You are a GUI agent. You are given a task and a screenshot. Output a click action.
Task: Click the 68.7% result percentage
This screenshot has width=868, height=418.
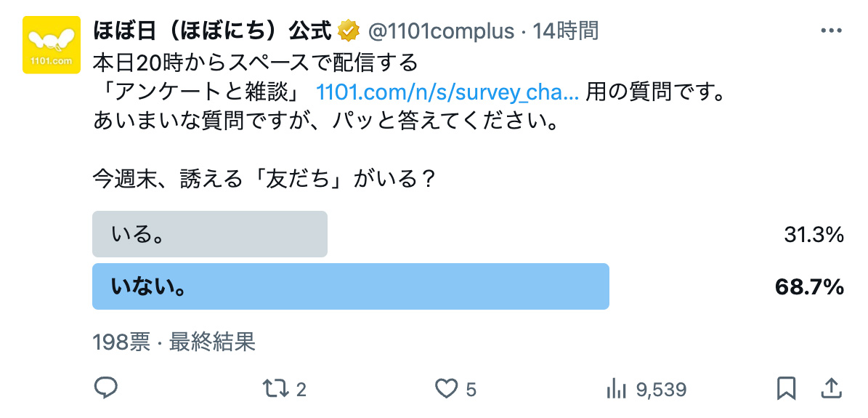point(809,287)
